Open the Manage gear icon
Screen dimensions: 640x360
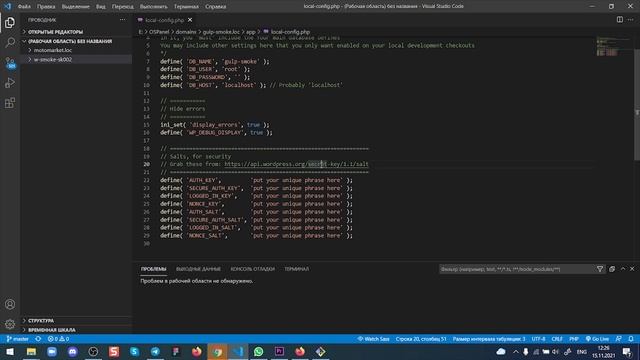tap(10, 324)
